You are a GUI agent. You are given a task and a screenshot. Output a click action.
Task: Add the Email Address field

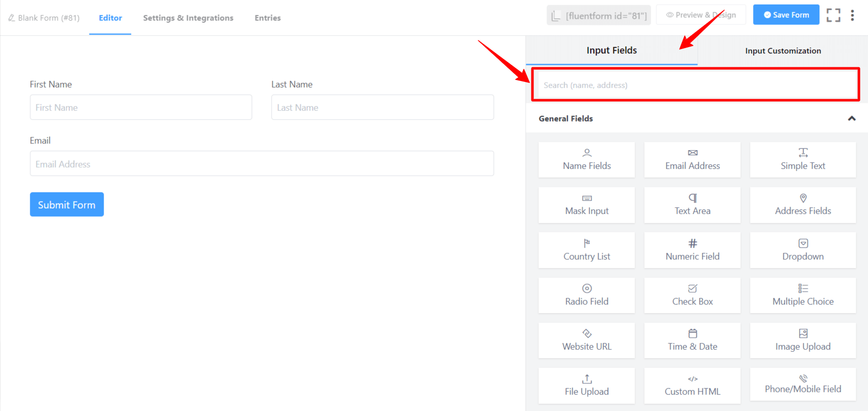coord(692,160)
